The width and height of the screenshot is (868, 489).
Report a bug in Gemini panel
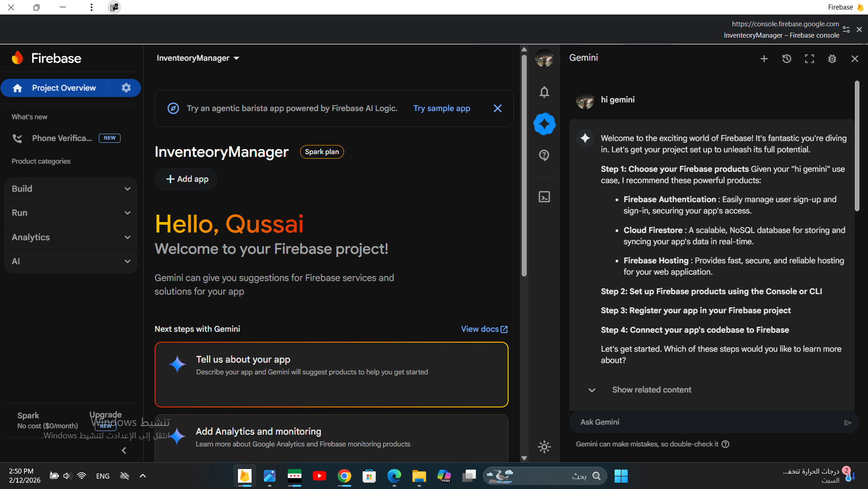coord(832,58)
